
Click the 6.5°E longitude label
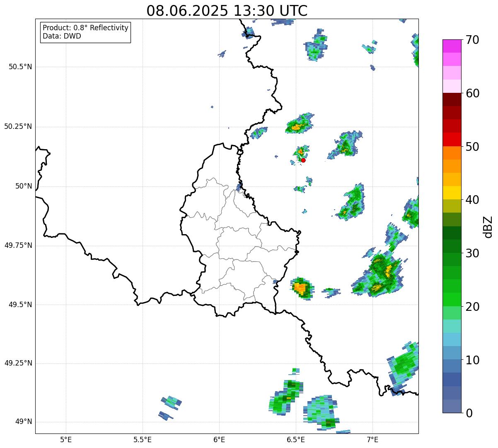pos(296,439)
